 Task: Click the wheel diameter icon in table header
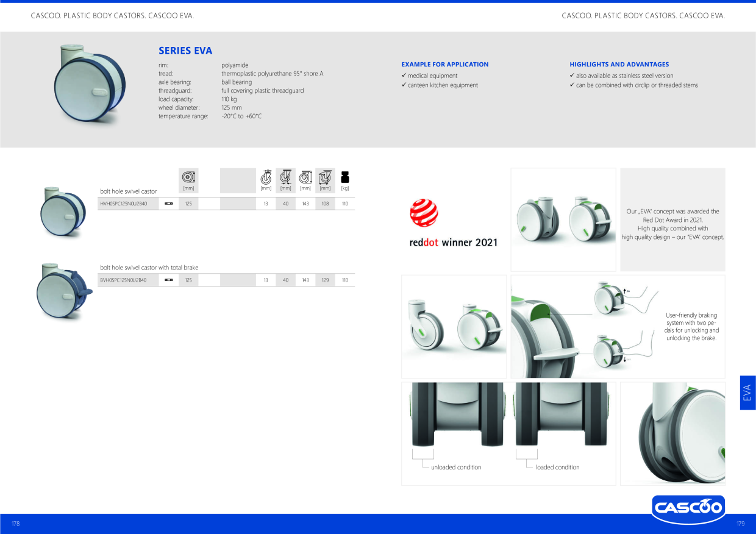(188, 177)
